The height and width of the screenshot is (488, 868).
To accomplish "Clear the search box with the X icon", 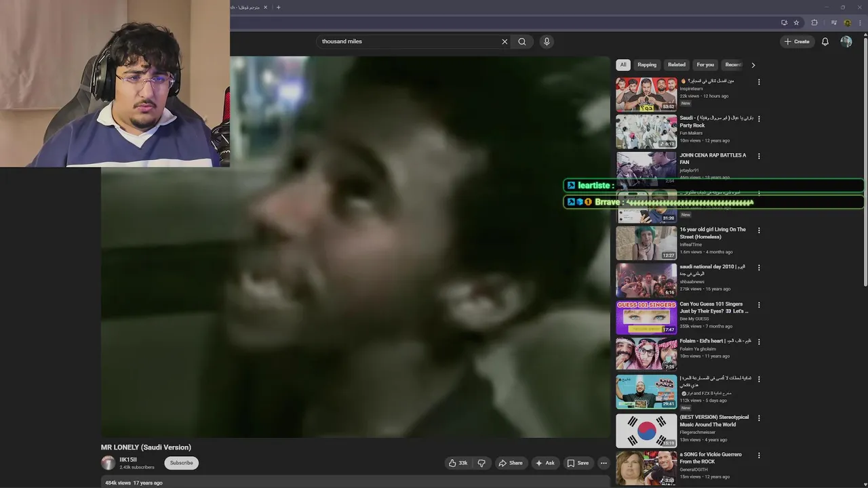I will click(x=505, y=41).
